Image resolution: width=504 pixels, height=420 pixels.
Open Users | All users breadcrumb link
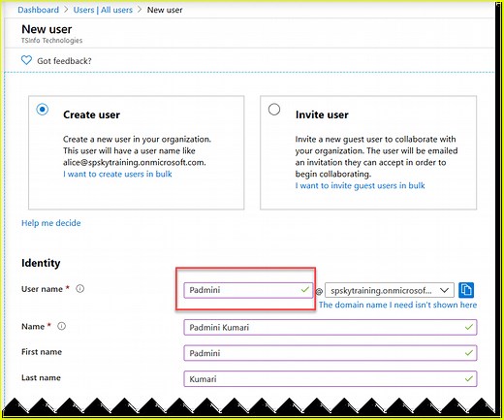[x=103, y=10]
